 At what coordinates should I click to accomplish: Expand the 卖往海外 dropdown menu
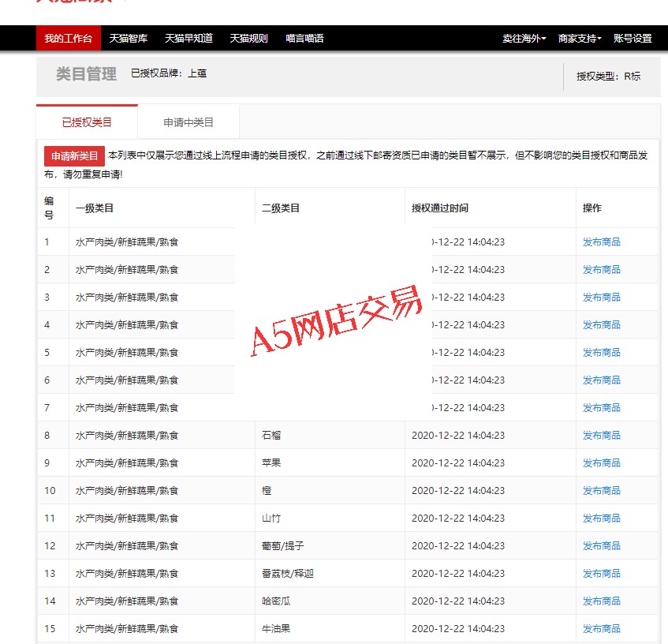pyautogui.click(x=524, y=39)
